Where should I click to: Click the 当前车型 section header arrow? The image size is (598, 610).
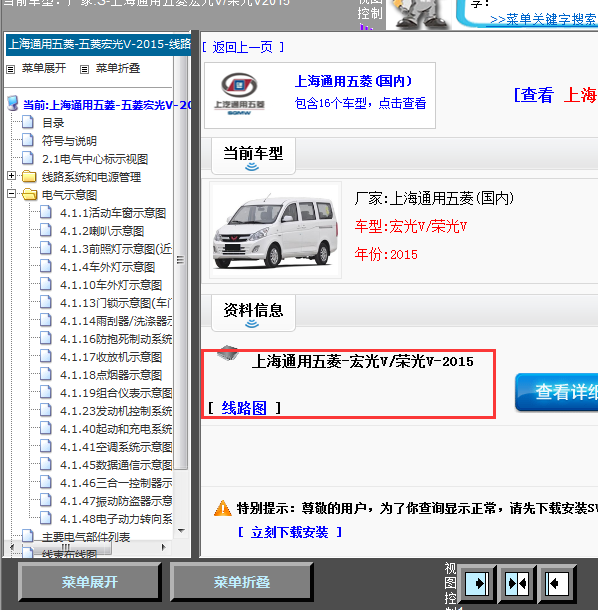(x=252, y=167)
